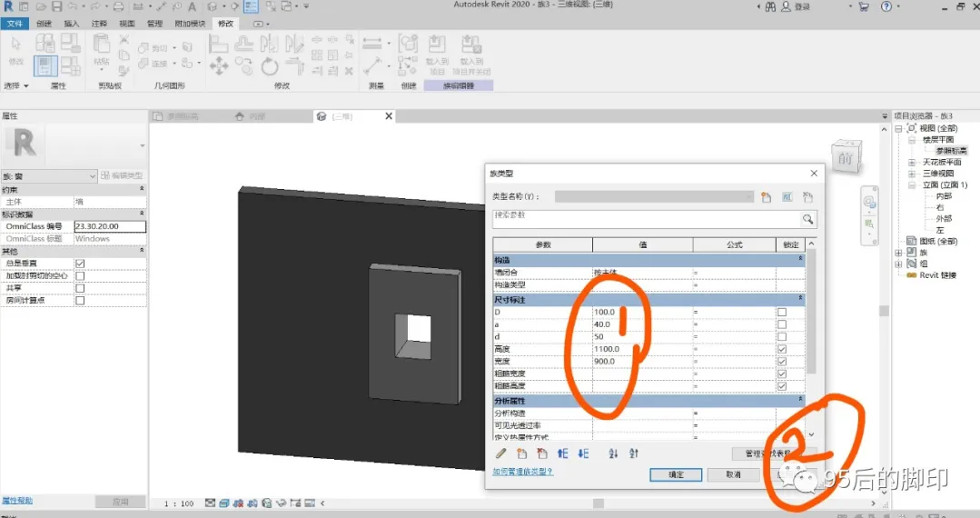Click the Full Navigation Wheel icon
980x518 pixels.
pos(869,202)
